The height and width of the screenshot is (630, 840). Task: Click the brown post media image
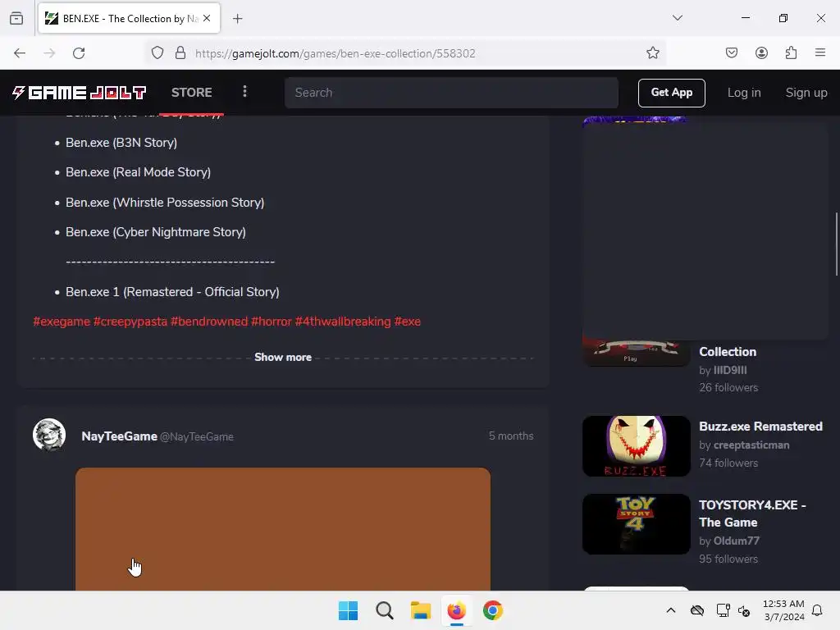pyautogui.click(x=283, y=529)
